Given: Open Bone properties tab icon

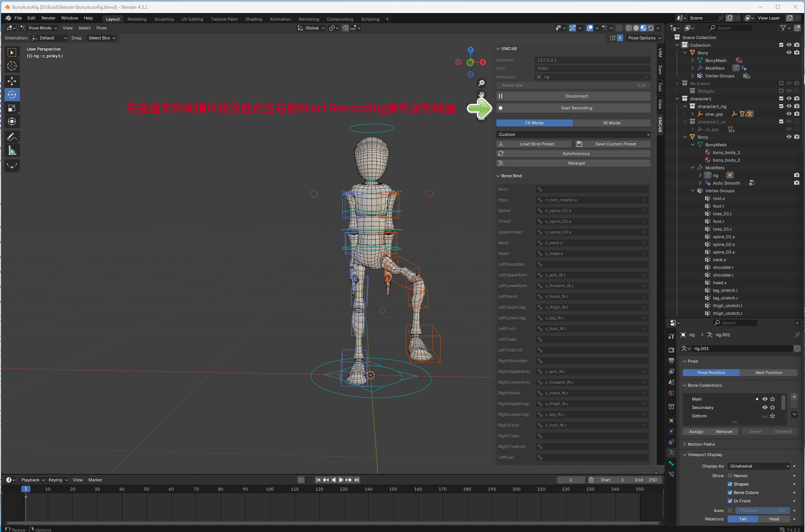Looking at the screenshot, I should 671,463.
